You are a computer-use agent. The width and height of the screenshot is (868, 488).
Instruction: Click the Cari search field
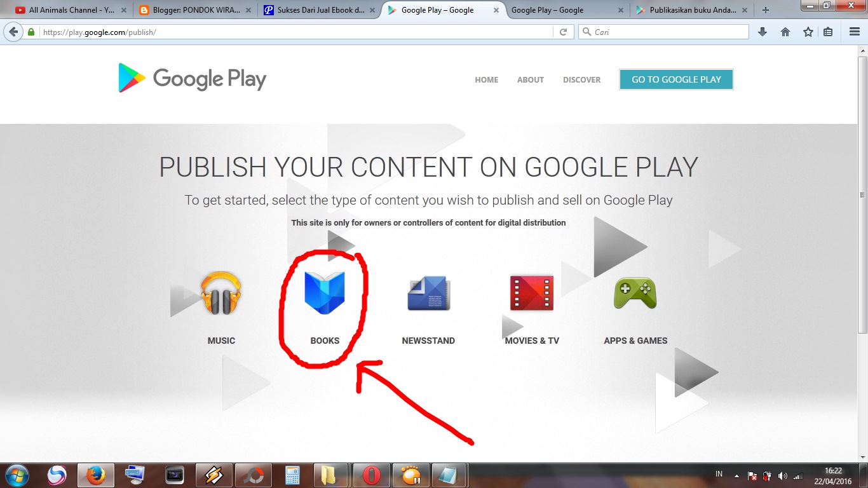click(x=663, y=32)
